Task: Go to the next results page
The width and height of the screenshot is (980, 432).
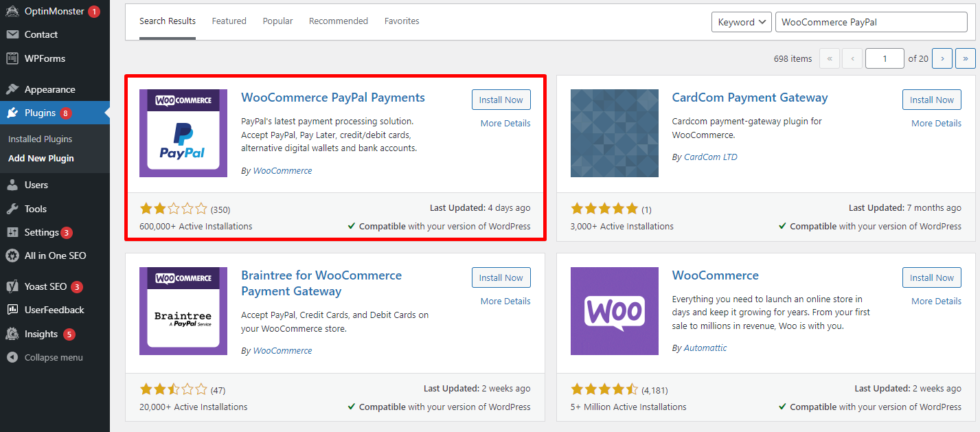Action: point(942,58)
